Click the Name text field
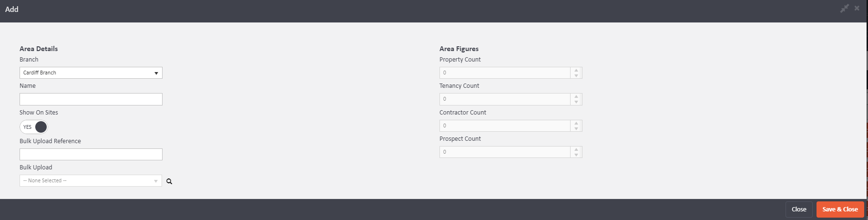 [91, 99]
